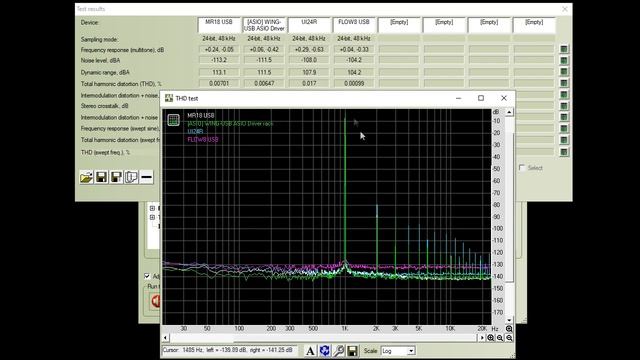640x360 pixels.
Task: Click the text 'A' icon in THD toolbar
Action: (310, 351)
